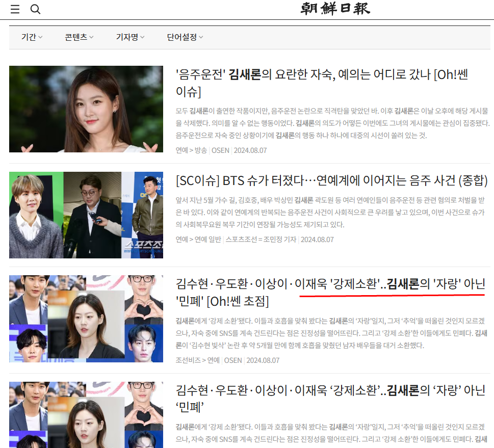494x448 pixels.
Task: Click thumbnail of the [Oh!쎈 초점] article
Action: [86, 319]
